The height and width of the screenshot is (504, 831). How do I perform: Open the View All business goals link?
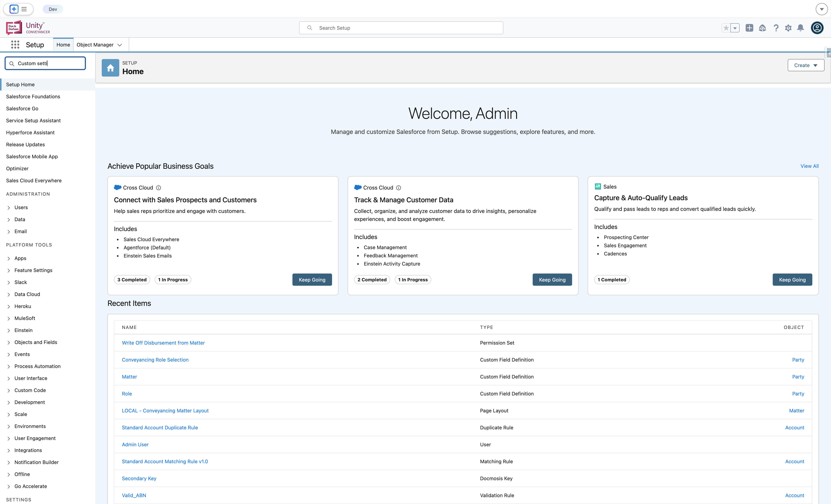click(809, 166)
